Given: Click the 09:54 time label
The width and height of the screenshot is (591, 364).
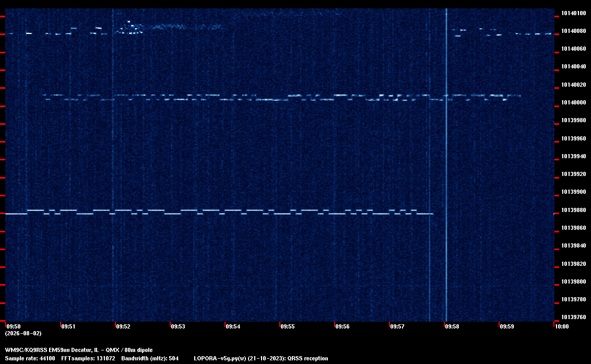Looking at the screenshot, I should pos(233,326).
